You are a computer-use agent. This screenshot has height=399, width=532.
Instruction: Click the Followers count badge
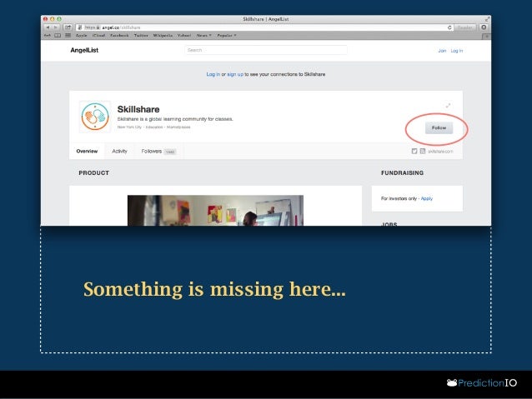[x=170, y=152]
